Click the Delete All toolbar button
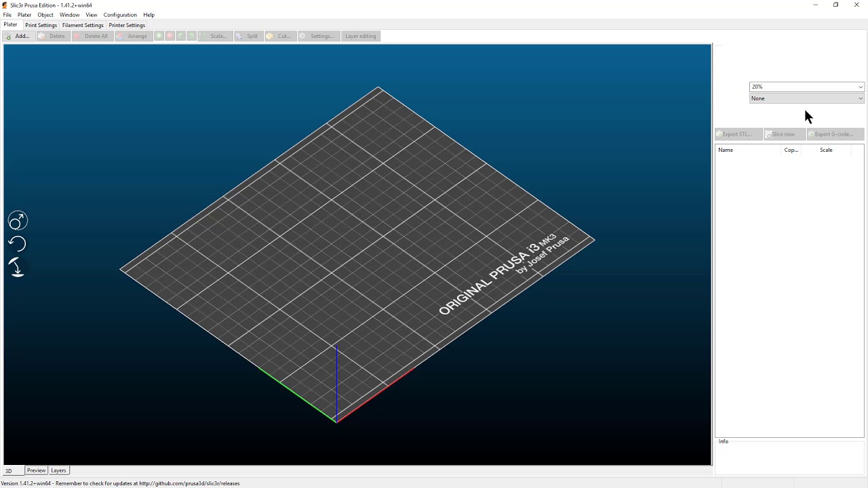 tap(91, 36)
